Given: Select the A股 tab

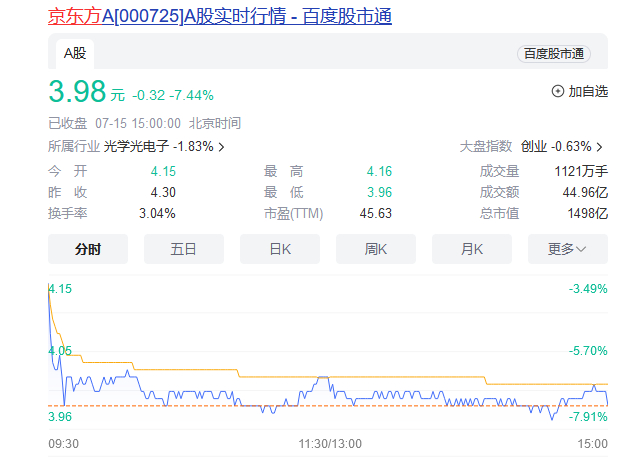Looking at the screenshot, I should (x=75, y=53).
